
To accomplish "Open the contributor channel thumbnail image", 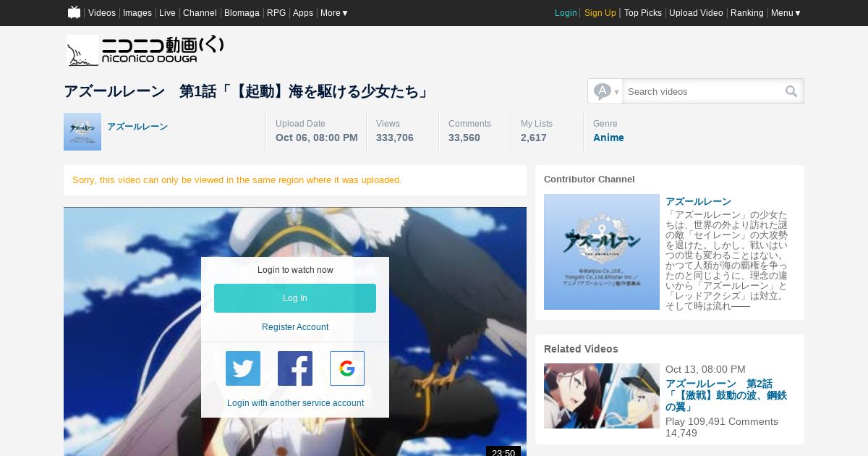I will pyautogui.click(x=602, y=252).
